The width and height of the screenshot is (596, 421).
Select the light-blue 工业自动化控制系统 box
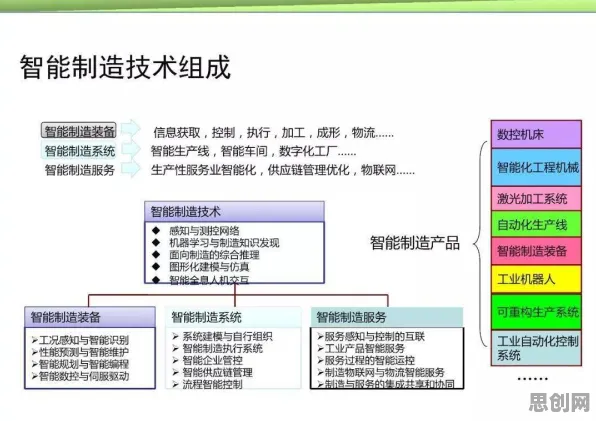click(x=536, y=348)
